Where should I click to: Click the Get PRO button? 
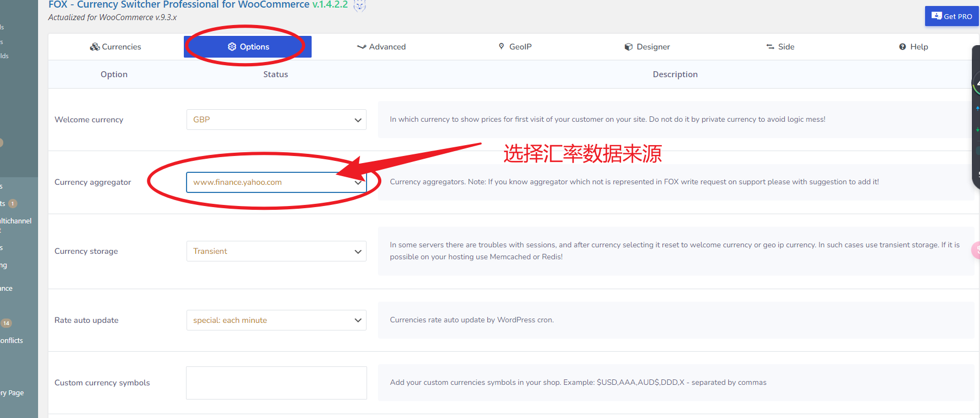[952, 16]
